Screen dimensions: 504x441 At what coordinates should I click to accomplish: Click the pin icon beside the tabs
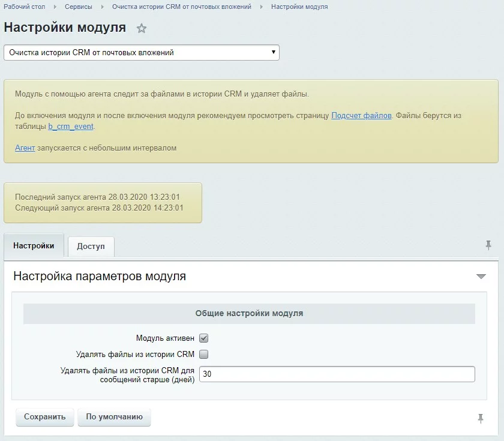coord(488,245)
